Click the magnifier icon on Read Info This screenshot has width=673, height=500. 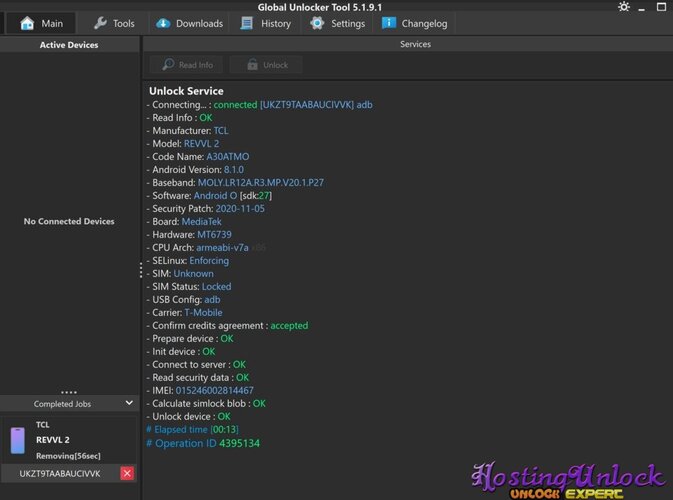(x=168, y=64)
